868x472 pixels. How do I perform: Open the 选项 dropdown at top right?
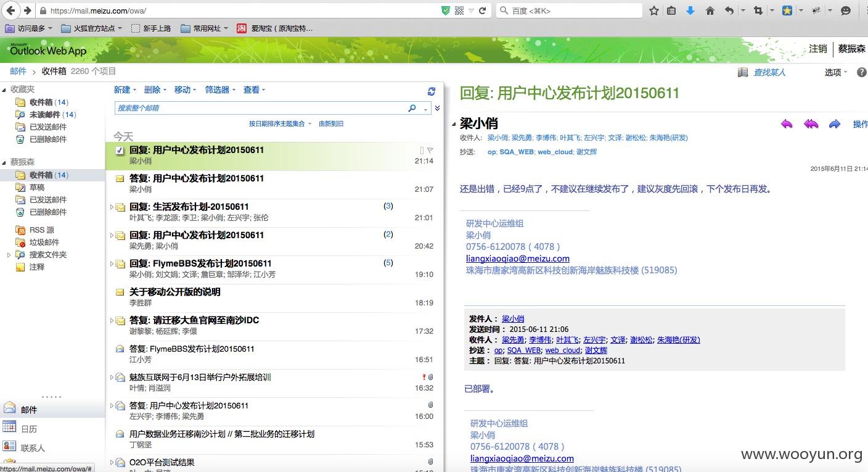836,72
